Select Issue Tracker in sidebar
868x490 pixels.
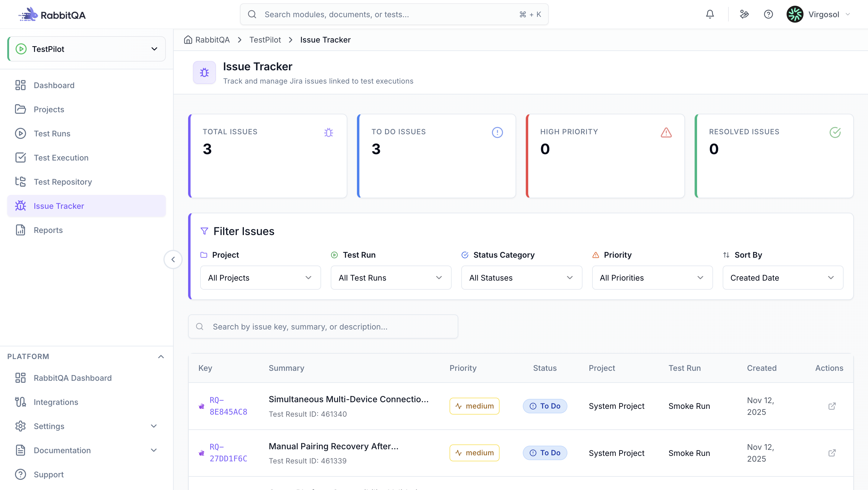tap(87, 206)
